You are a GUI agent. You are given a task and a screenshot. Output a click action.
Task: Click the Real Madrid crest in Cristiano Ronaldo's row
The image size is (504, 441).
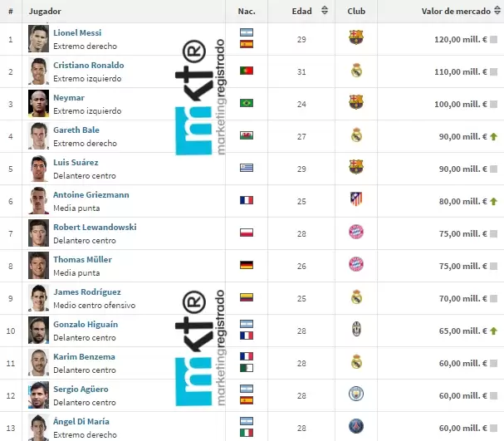tap(356, 71)
